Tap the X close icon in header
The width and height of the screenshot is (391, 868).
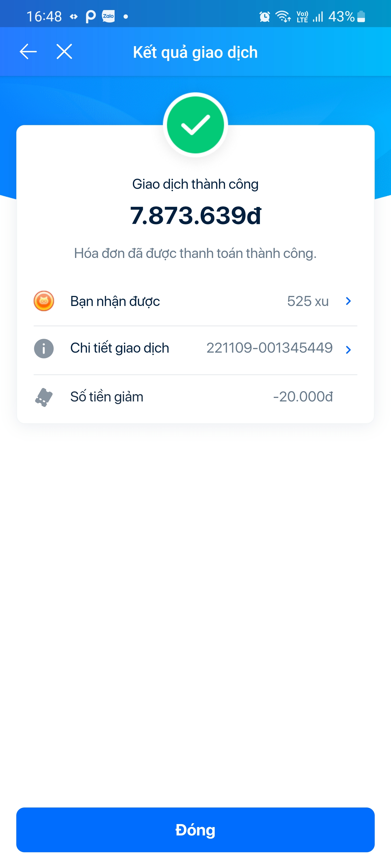click(64, 52)
